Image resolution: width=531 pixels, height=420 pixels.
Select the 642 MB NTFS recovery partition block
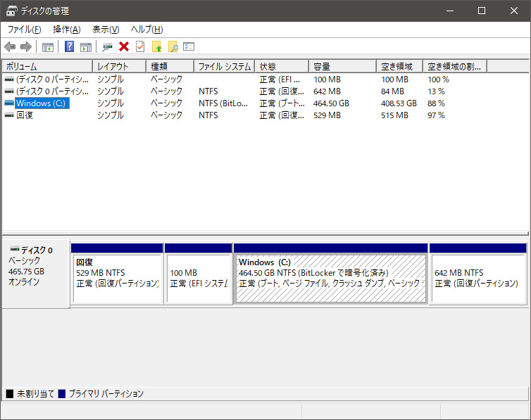coord(478,274)
